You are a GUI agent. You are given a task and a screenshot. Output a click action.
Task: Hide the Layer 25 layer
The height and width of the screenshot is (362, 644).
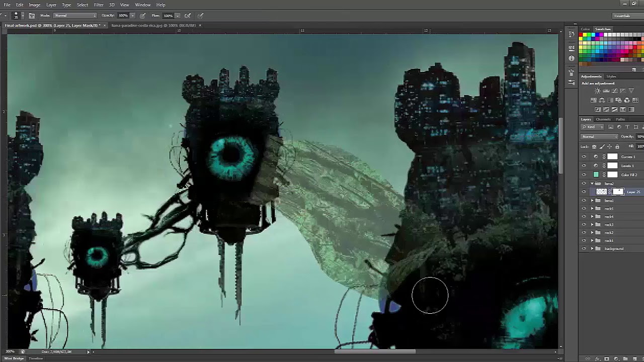click(584, 192)
